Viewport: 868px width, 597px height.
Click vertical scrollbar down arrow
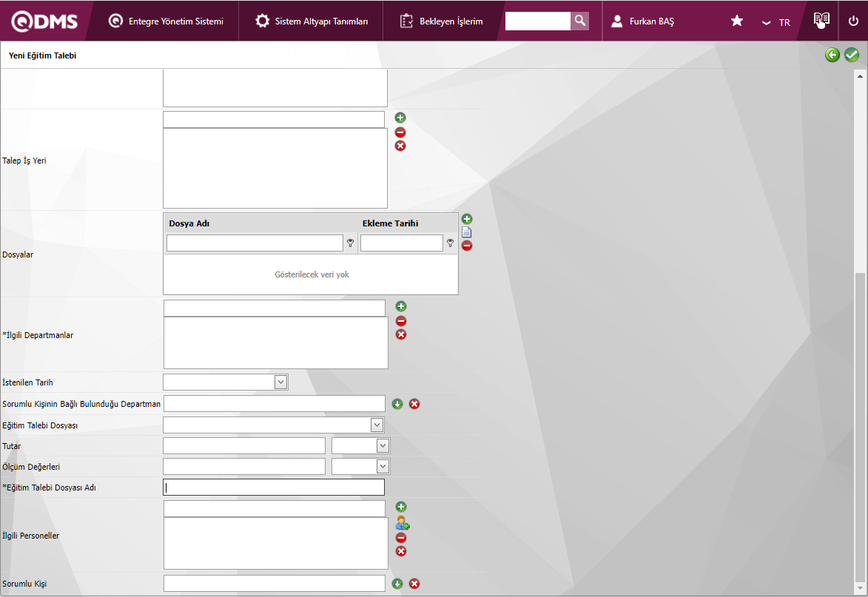click(x=860, y=588)
